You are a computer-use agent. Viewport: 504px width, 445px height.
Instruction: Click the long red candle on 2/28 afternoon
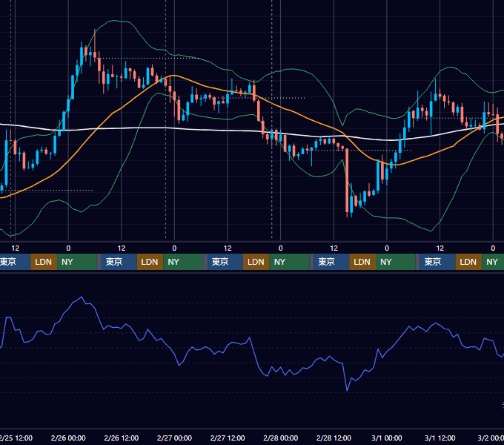(x=347, y=182)
